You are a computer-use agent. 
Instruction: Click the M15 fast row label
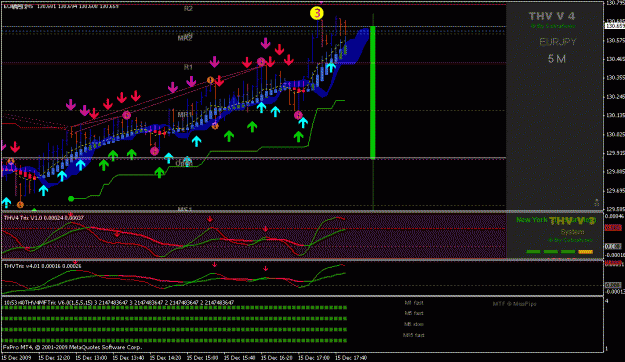click(413, 335)
